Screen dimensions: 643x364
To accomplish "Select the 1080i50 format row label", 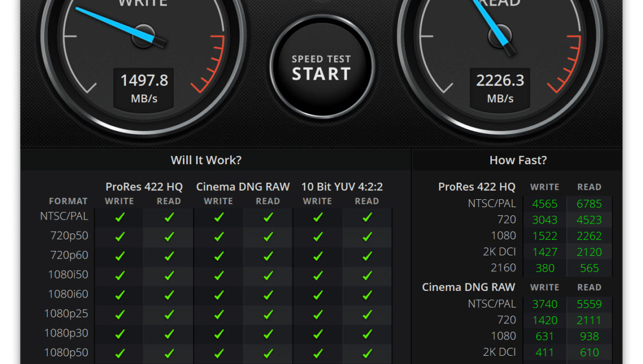I will [68, 275].
